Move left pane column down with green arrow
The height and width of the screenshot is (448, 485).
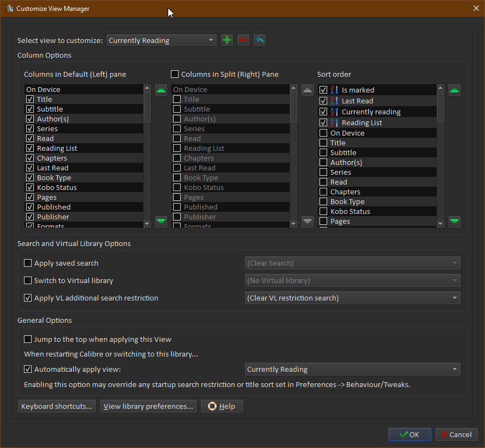coord(161,221)
